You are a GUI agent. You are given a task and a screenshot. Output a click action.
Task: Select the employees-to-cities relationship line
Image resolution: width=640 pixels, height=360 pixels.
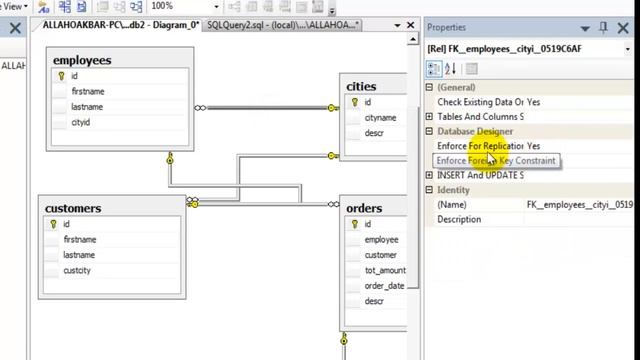(x=267, y=108)
